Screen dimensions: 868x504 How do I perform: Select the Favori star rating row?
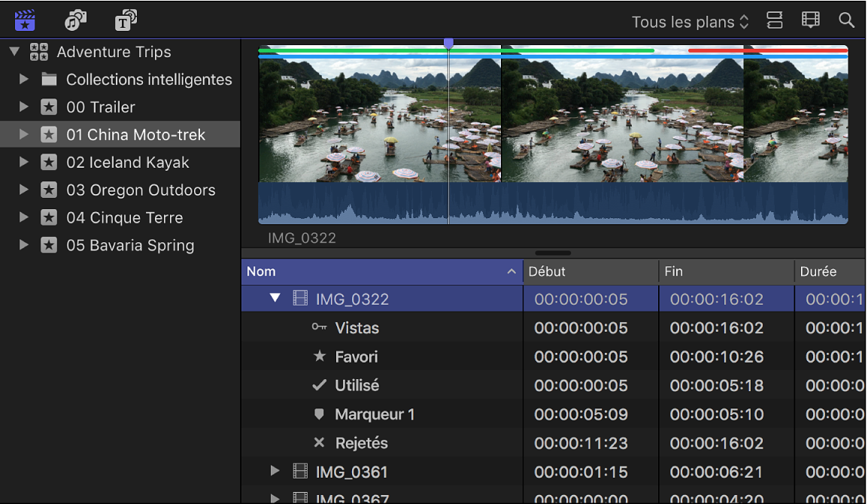point(356,357)
